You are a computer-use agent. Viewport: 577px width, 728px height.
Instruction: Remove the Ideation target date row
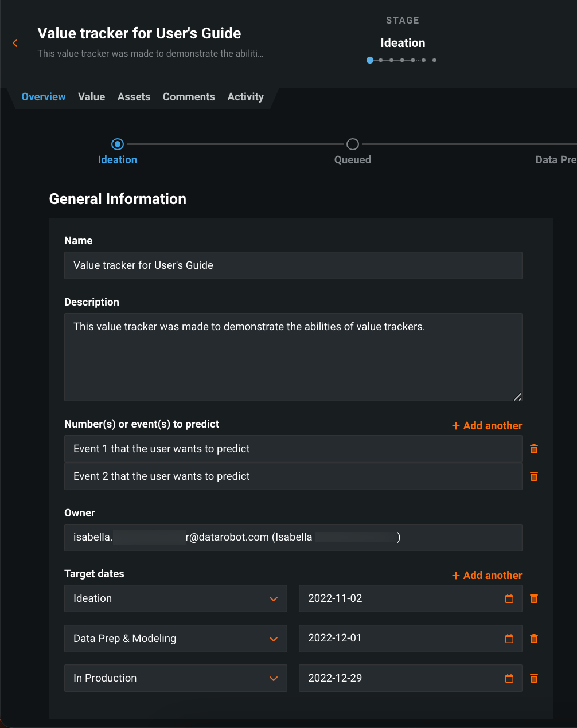(x=534, y=598)
